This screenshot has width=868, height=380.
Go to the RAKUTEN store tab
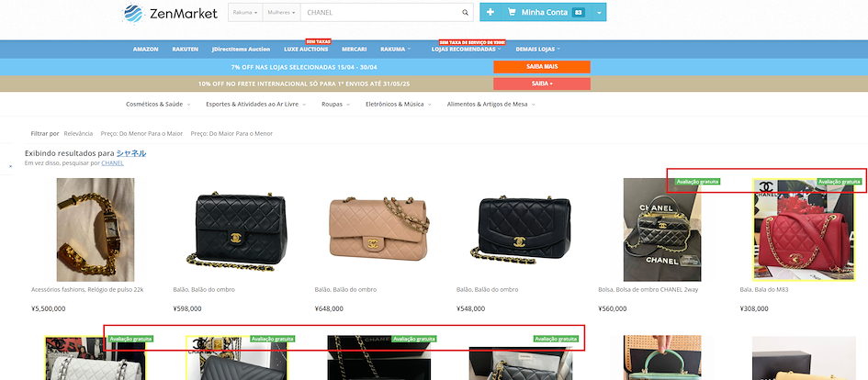(x=185, y=50)
